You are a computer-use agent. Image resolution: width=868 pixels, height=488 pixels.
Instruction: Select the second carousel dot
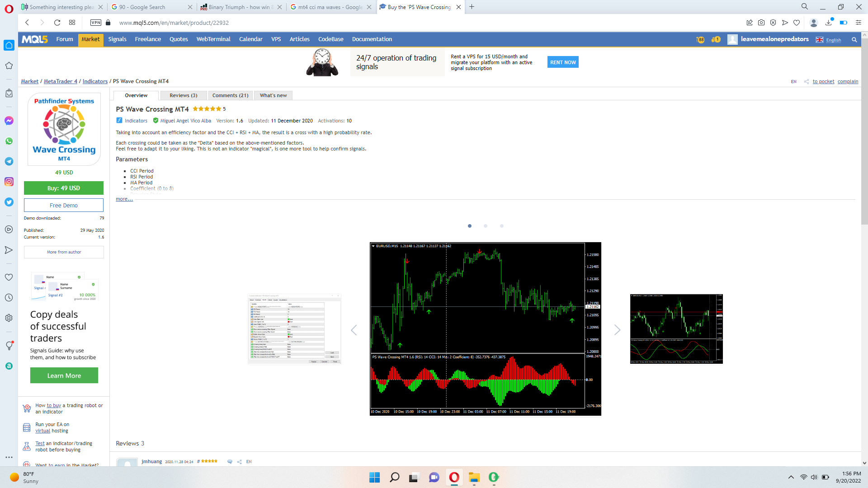coord(486,226)
